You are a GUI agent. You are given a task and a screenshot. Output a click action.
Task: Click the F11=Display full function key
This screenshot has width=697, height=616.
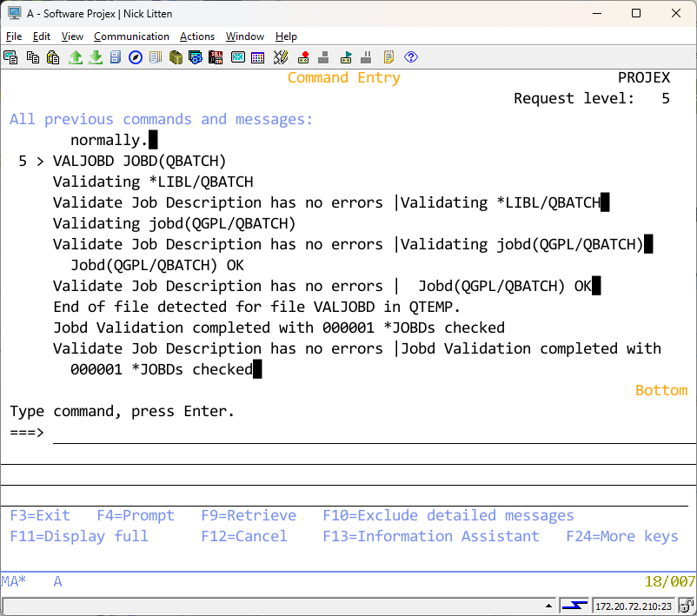point(79,536)
